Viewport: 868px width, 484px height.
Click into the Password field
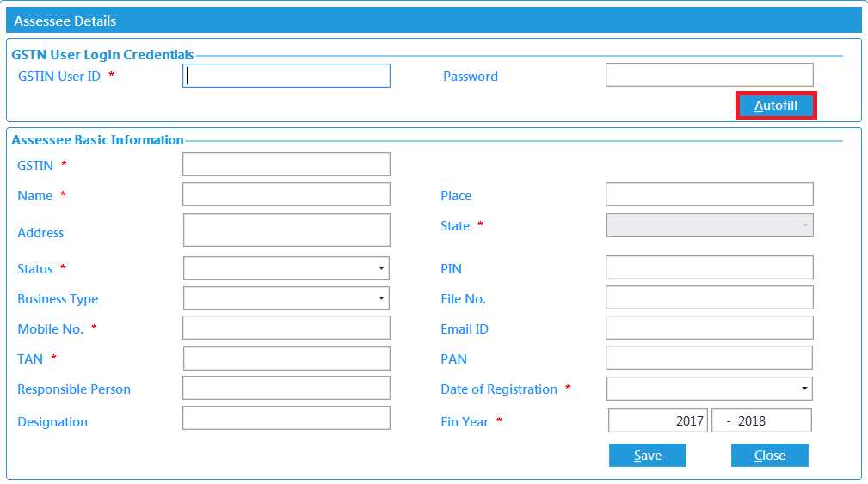point(709,75)
